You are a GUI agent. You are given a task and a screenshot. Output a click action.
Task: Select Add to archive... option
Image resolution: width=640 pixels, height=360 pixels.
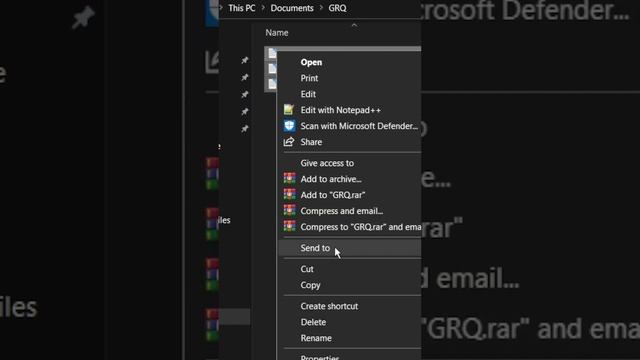point(331,179)
